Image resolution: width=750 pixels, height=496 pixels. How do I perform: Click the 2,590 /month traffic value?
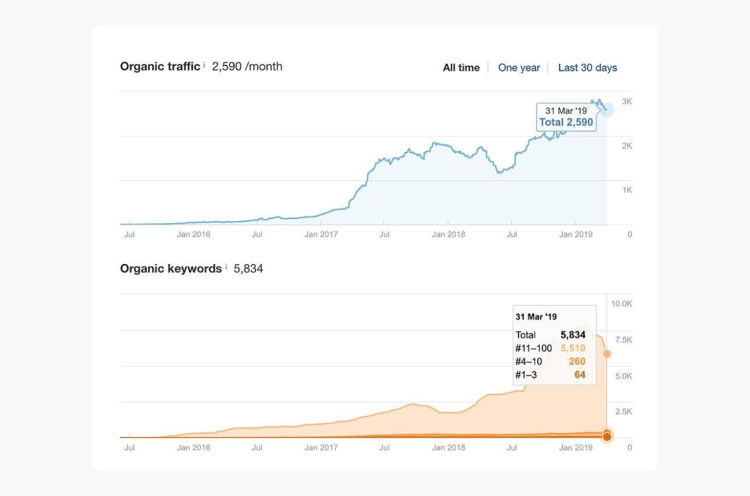click(247, 67)
